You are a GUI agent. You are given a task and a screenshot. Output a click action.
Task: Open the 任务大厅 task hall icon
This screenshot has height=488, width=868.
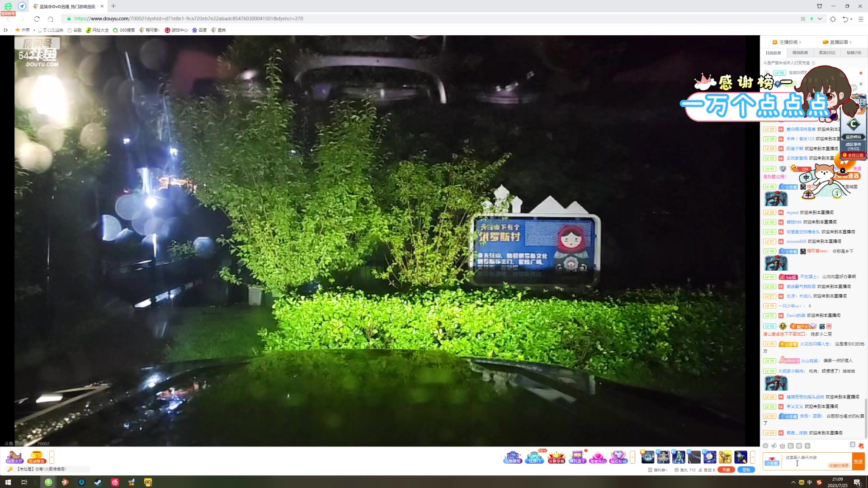pos(14,457)
